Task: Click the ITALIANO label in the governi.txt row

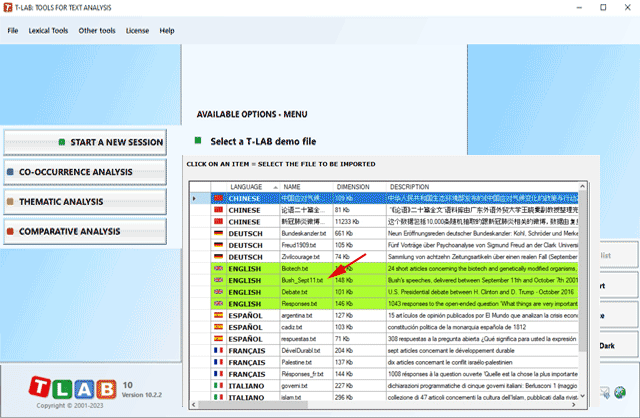Action: pos(246,386)
